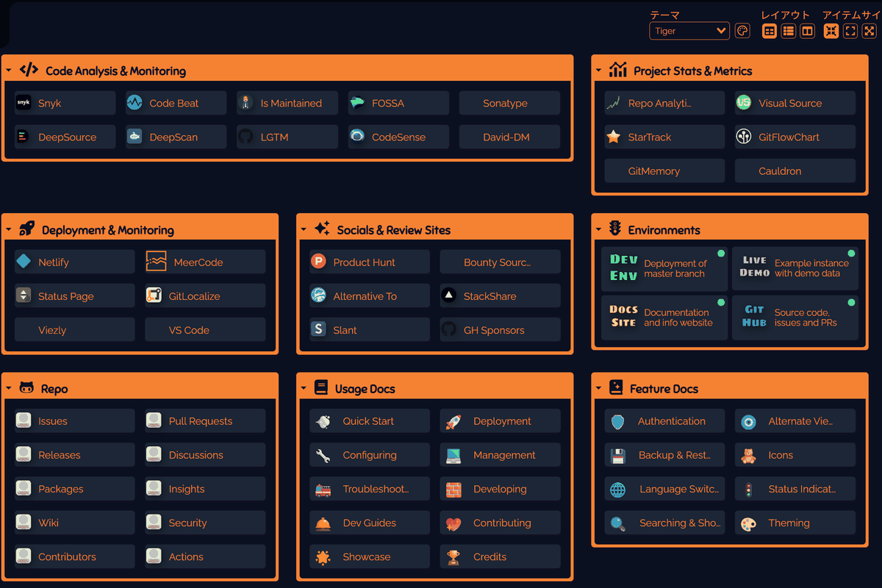Click the GitFlowChart logo

[744, 137]
